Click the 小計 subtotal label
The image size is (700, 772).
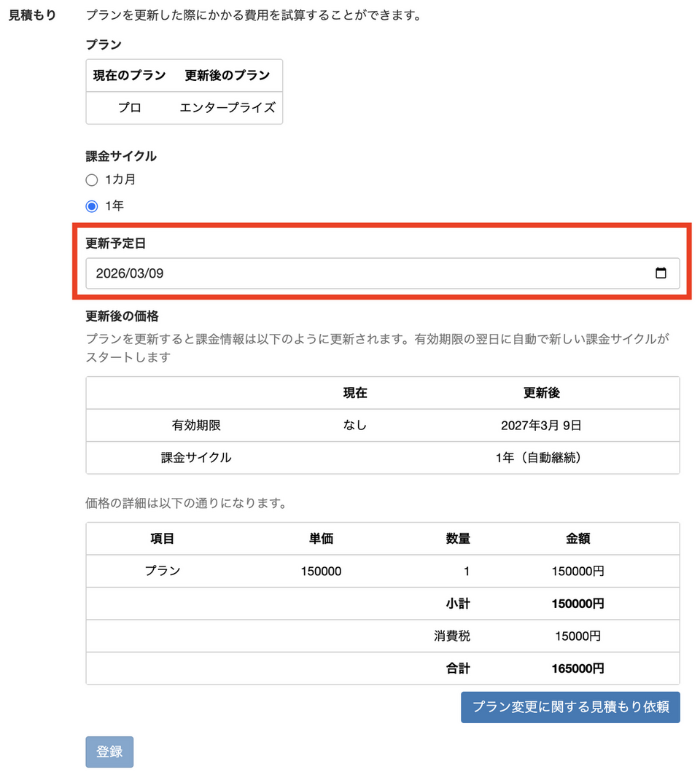click(458, 604)
